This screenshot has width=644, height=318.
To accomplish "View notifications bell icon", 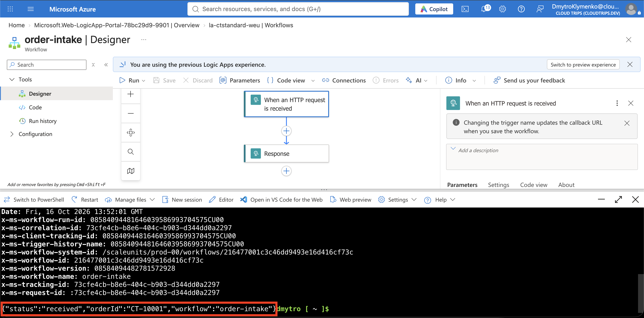I will click(x=485, y=9).
